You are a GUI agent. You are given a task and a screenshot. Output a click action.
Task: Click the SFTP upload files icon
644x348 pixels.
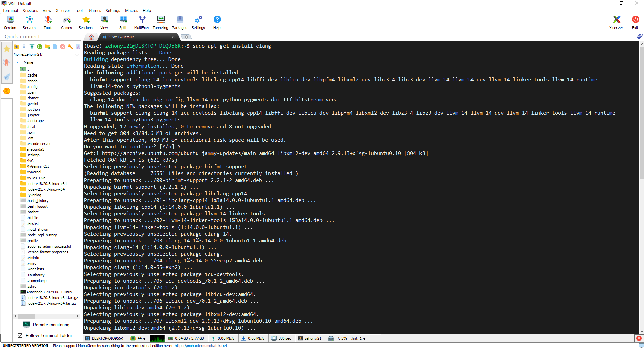pos(32,47)
